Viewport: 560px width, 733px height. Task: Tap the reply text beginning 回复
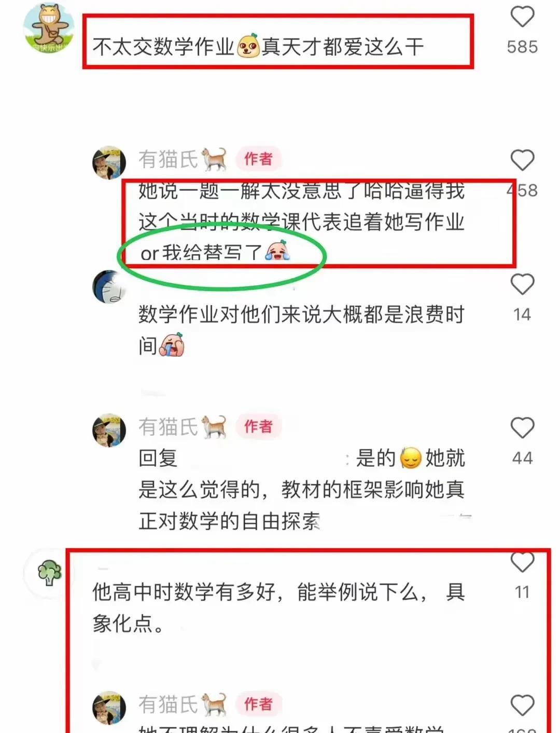(301, 489)
